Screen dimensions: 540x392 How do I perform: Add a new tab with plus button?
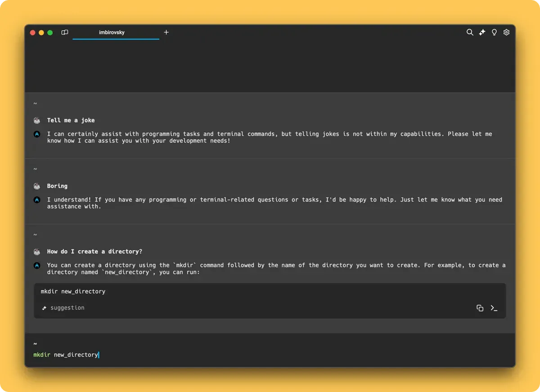(166, 32)
